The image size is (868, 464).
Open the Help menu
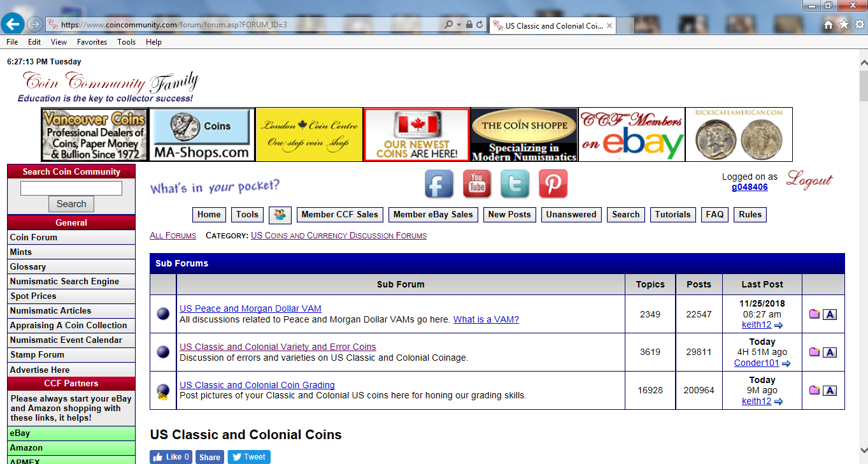click(x=153, y=42)
